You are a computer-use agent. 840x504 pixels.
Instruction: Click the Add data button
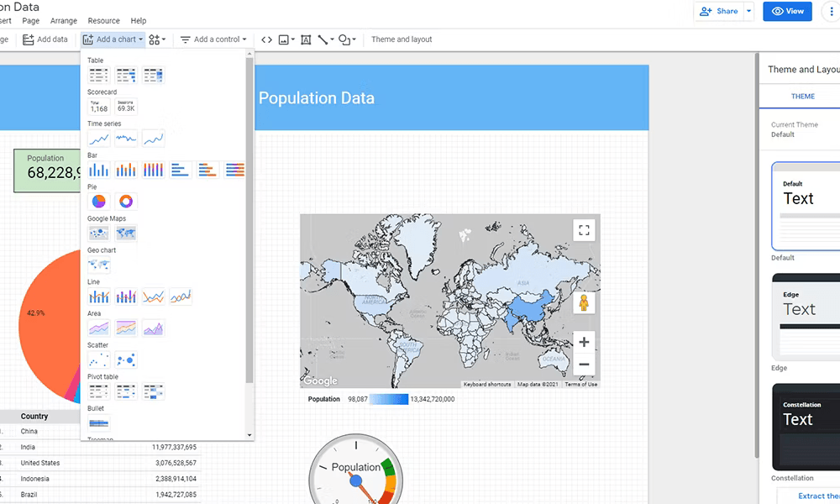(45, 39)
